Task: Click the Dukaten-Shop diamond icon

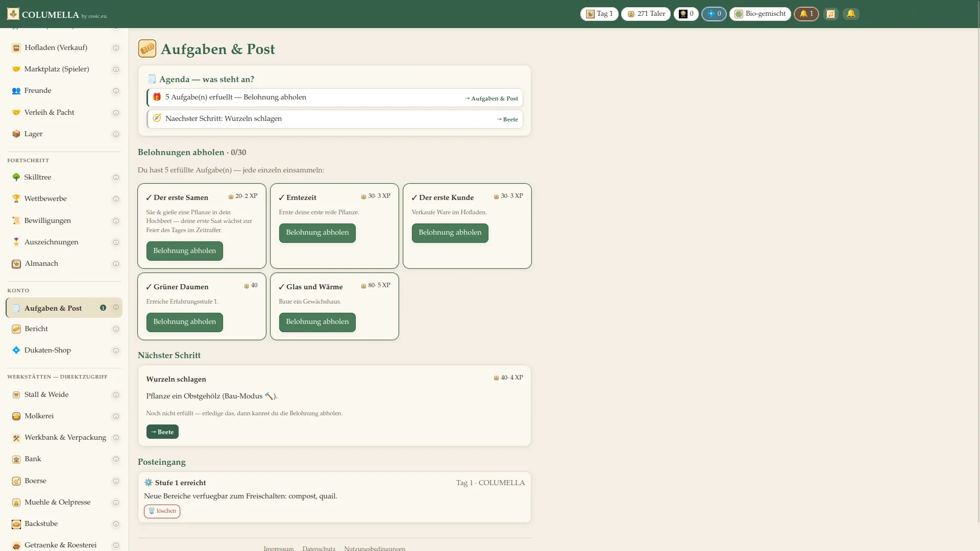Action: tap(16, 350)
